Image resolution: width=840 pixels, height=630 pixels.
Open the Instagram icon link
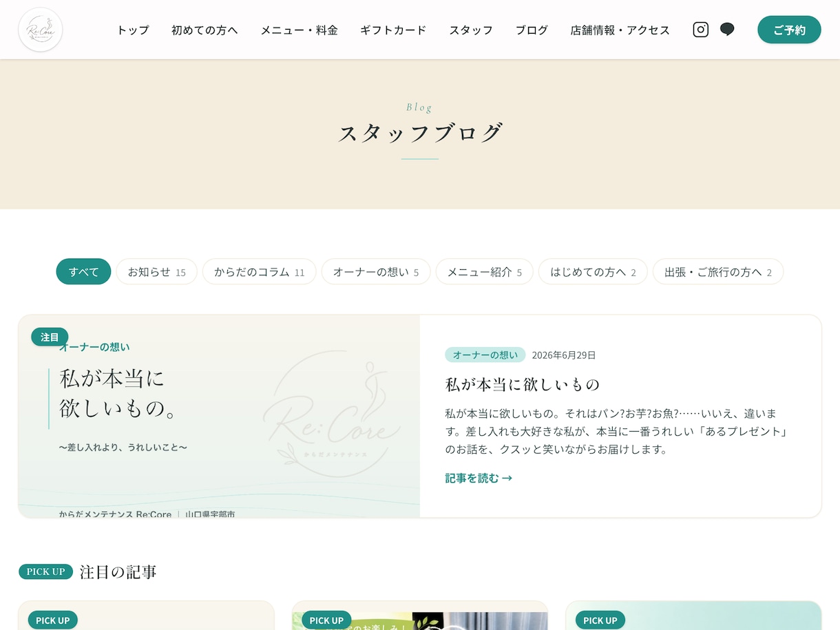pos(700,30)
